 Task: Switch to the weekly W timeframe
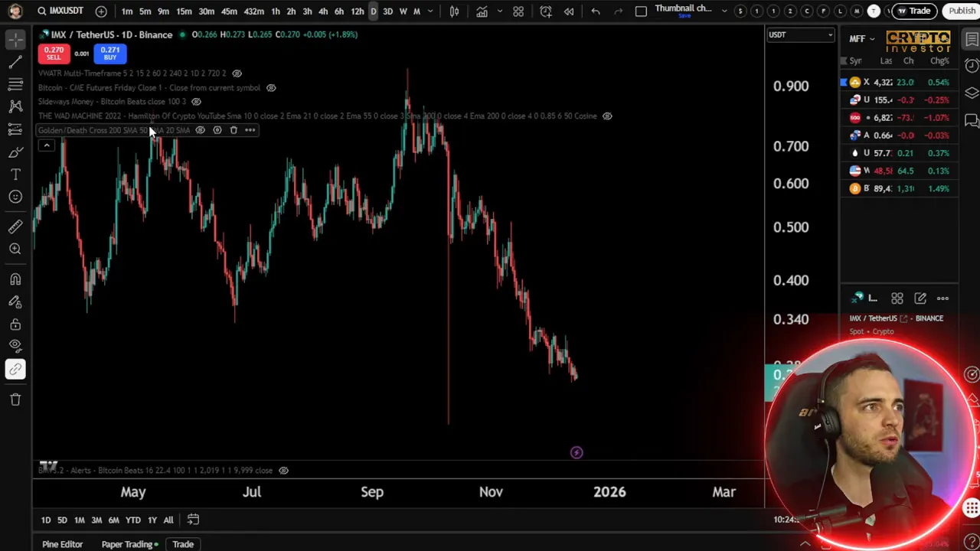pyautogui.click(x=403, y=11)
